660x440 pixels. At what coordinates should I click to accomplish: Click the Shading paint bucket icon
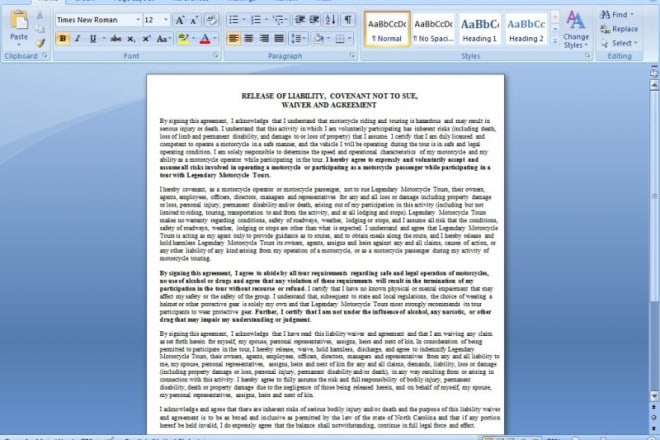pyautogui.click(x=319, y=39)
